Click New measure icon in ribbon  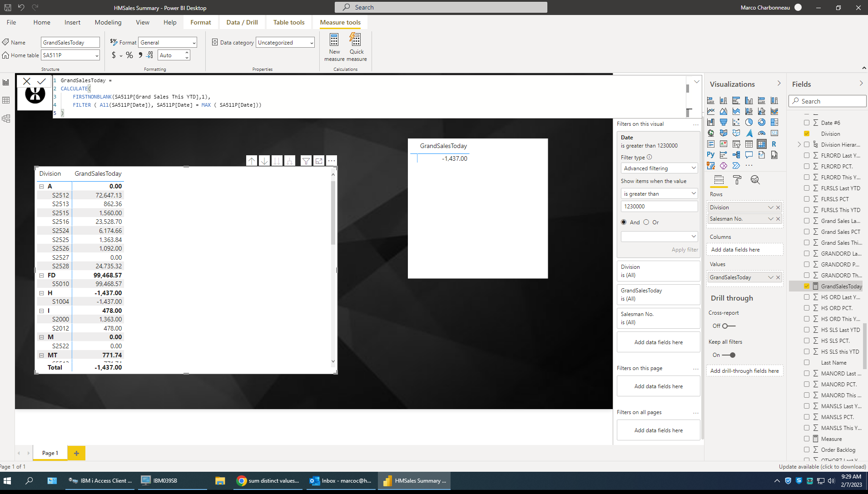click(x=334, y=40)
